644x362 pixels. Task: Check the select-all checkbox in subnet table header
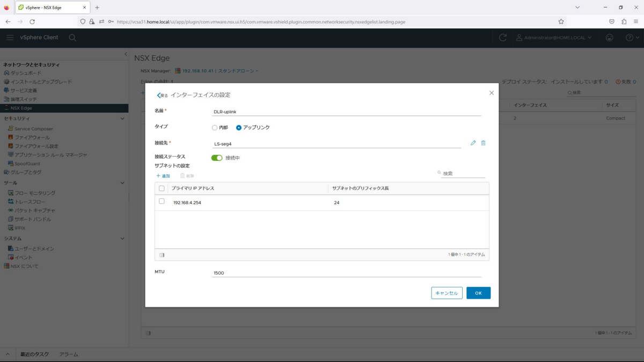coord(162,188)
